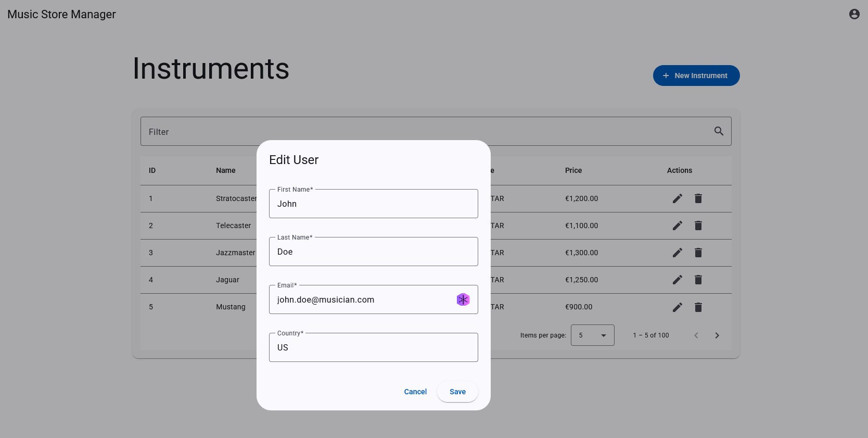Click the €1,300.00 price cell
The height and width of the screenshot is (438, 868).
(x=582, y=253)
